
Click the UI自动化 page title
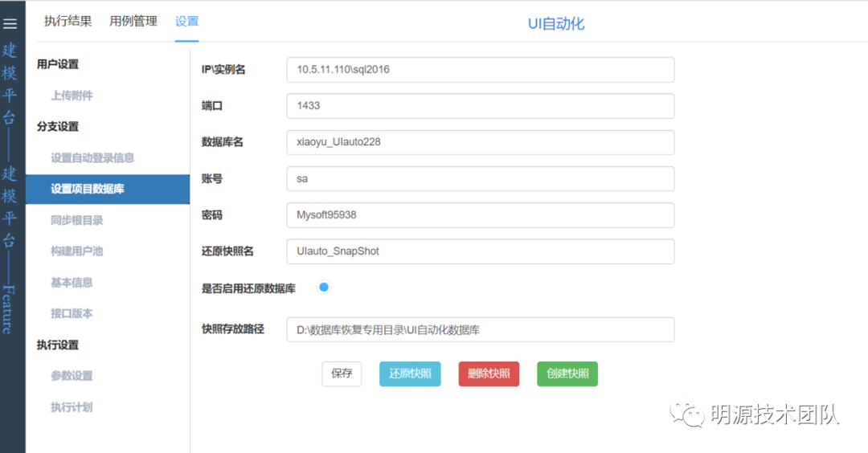(x=556, y=24)
